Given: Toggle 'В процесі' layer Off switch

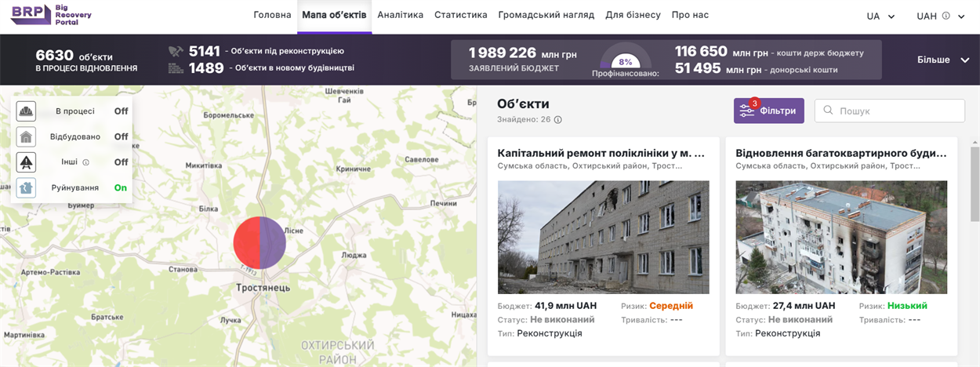Looking at the screenshot, I should click(x=121, y=111).
